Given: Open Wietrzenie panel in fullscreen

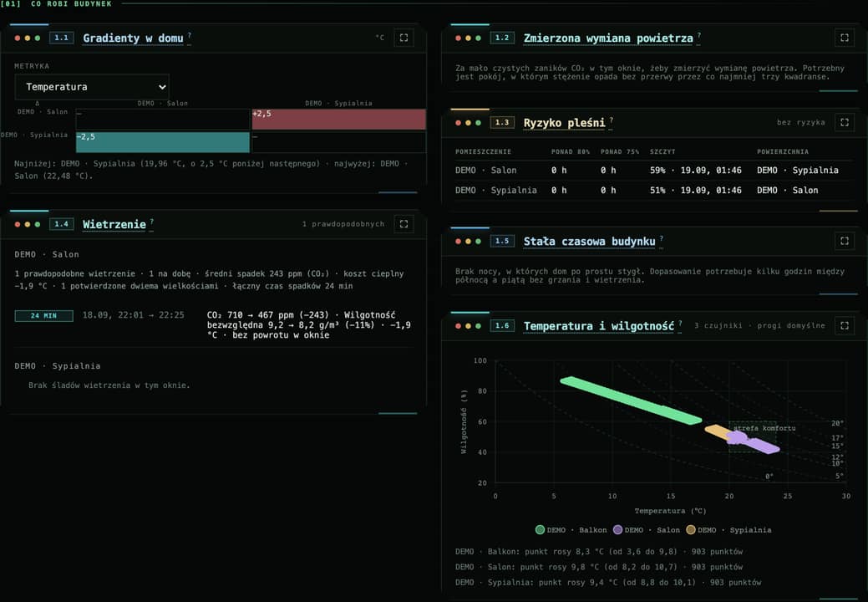Looking at the screenshot, I should (x=404, y=224).
